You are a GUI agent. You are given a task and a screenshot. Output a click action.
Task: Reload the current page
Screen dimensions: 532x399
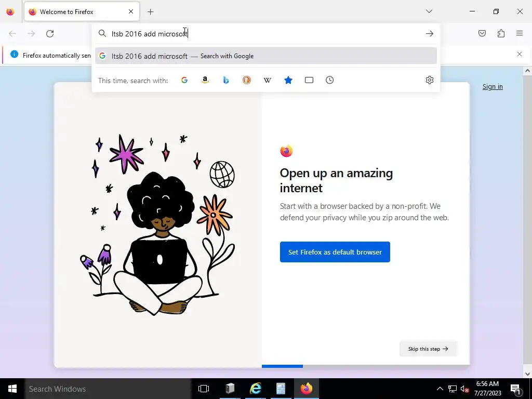[50, 34]
